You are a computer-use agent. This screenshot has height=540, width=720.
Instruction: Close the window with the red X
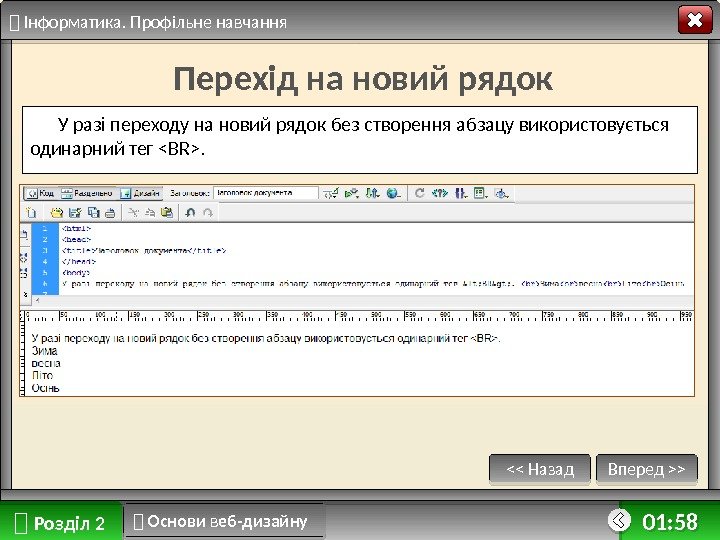pos(695,20)
